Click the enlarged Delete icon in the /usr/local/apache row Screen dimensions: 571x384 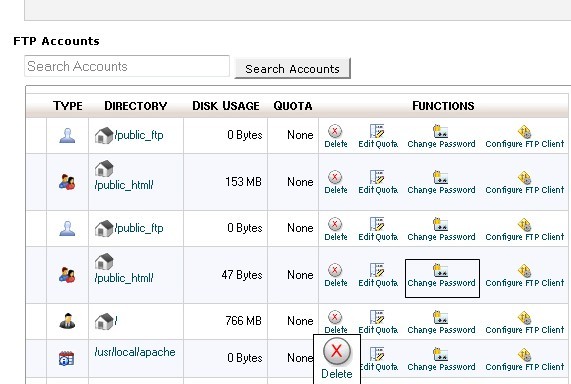pyautogui.click(x=337, y=359)
